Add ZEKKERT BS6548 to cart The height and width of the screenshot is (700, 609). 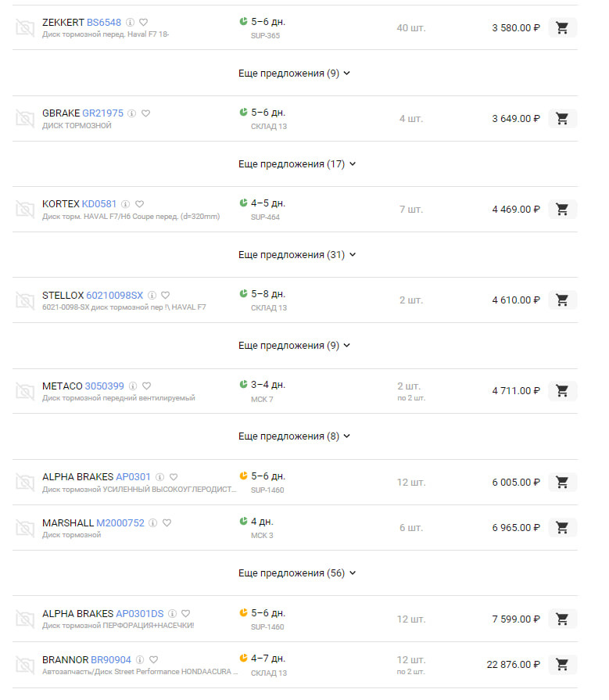coord(562,28)
